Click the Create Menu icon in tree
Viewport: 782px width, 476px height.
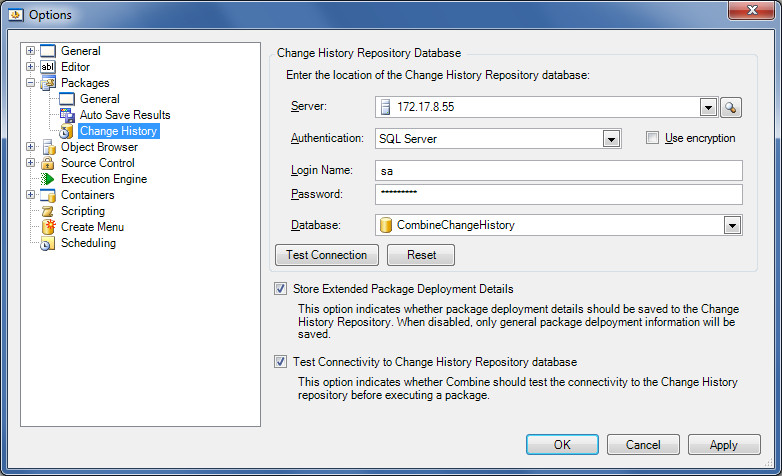pyautogui.click(x=48, y=227)
